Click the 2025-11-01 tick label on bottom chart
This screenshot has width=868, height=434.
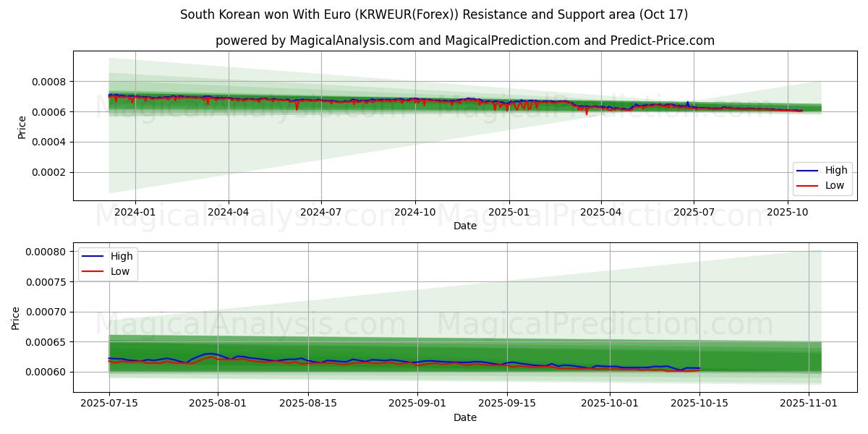[809, 404]
